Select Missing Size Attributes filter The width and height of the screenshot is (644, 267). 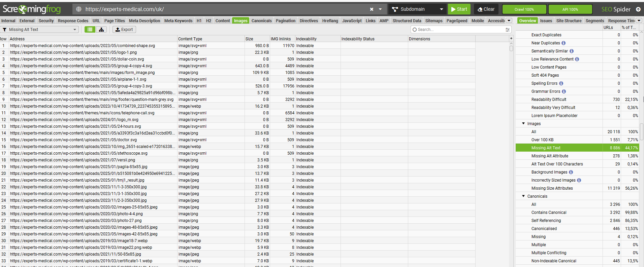coord(577,188)
